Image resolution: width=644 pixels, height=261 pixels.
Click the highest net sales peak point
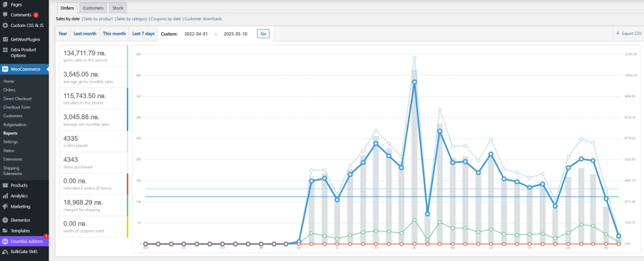tap(415, 82)
